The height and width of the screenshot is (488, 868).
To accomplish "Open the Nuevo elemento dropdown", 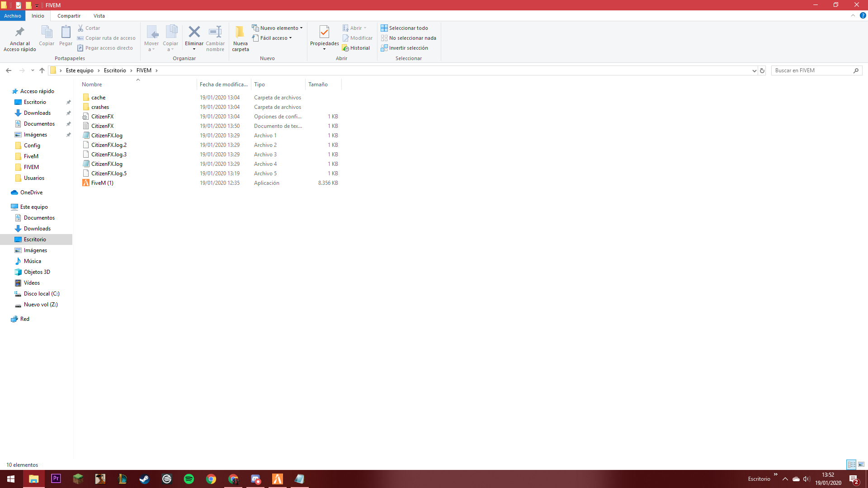I will tap(277, 28).
